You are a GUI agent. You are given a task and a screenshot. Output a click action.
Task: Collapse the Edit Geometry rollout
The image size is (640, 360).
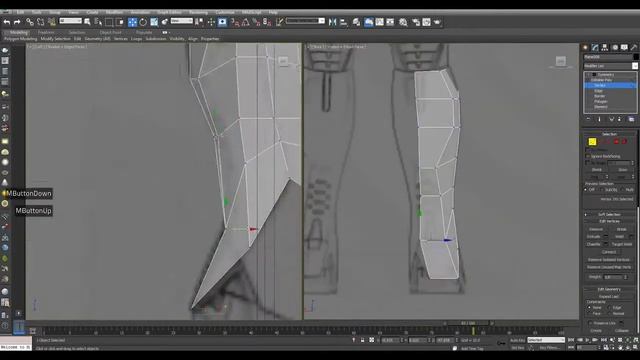[609, 289]
